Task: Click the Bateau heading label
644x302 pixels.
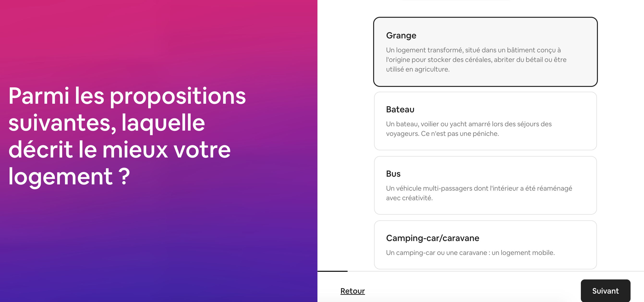Action: click(x=400, y=109)
